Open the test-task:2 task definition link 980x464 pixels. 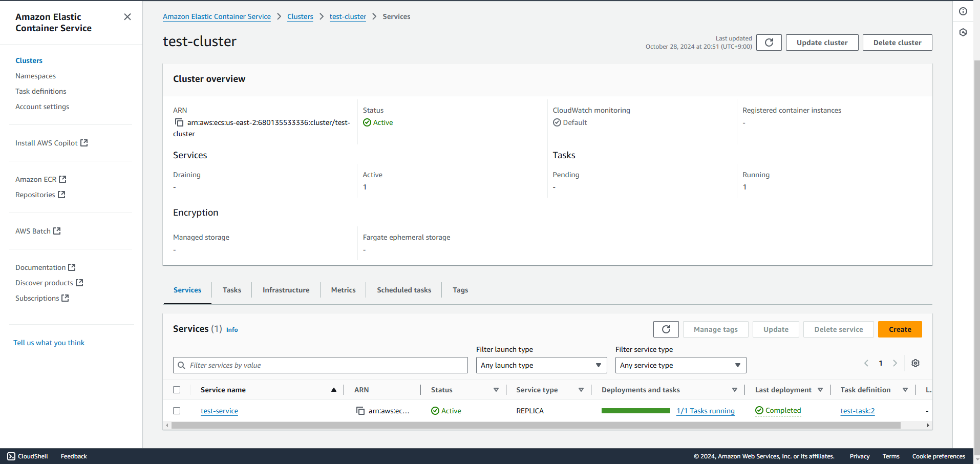[858, 411]
